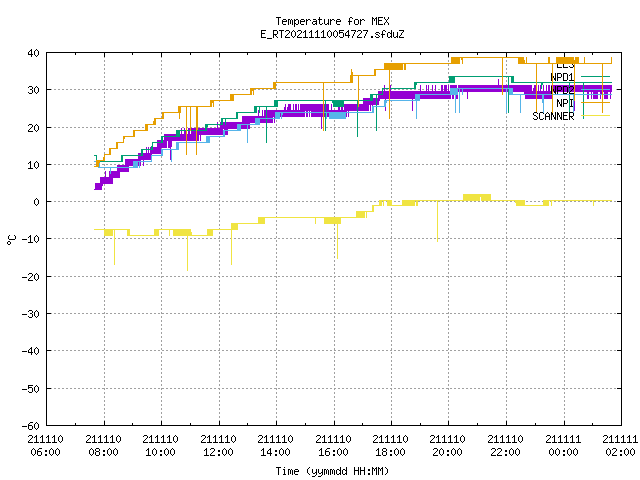Screen dimensions: 640x480
Task: Click the NPI legend label
Action: pos(565,103)
